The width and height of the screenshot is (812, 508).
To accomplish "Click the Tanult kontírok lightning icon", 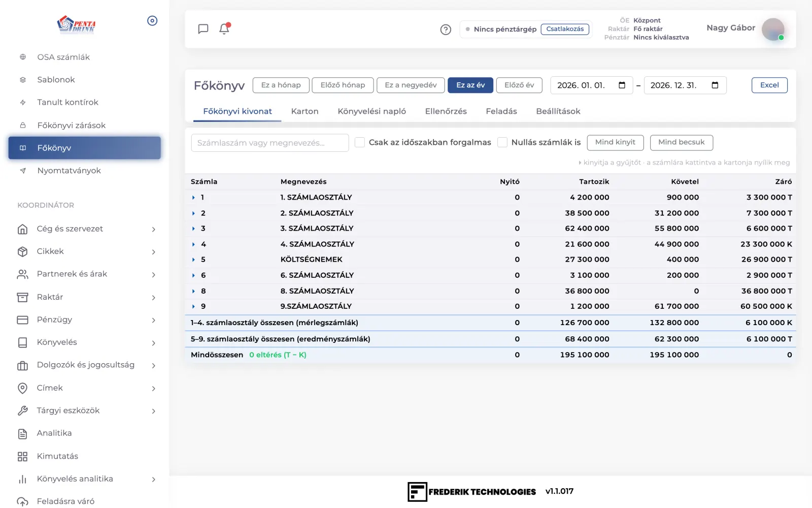I will 23,102.
